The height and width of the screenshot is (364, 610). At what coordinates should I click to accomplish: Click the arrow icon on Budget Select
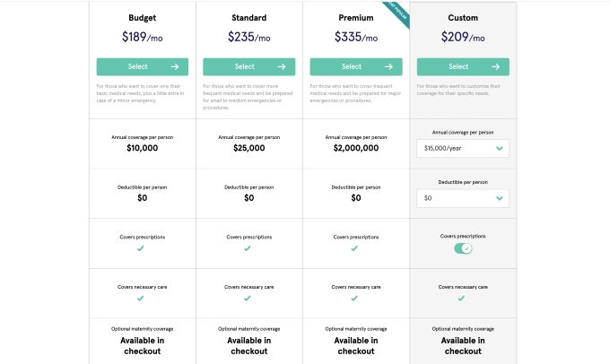click(175, 67)
